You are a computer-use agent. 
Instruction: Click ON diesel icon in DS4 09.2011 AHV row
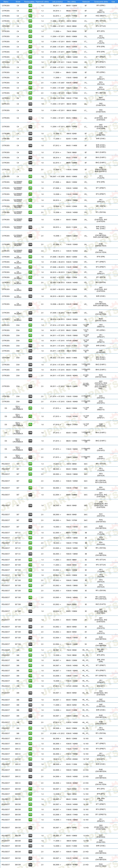(30, 386)
